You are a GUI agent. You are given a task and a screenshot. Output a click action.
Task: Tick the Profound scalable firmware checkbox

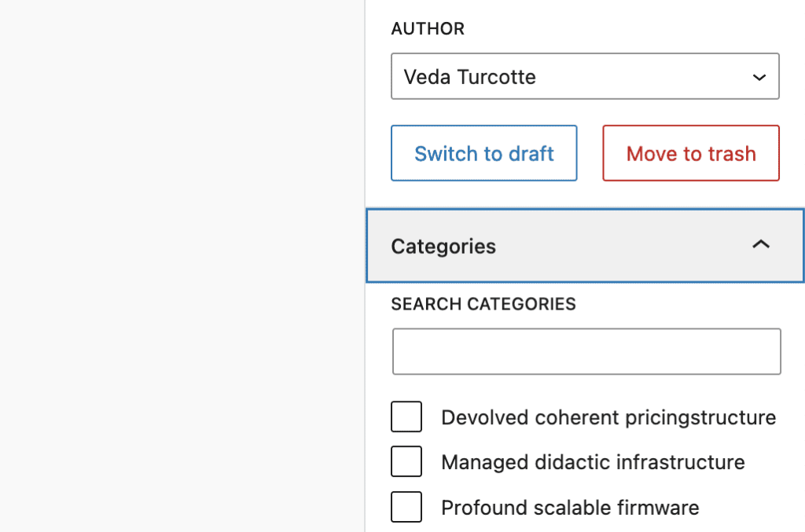pos(406,507)
